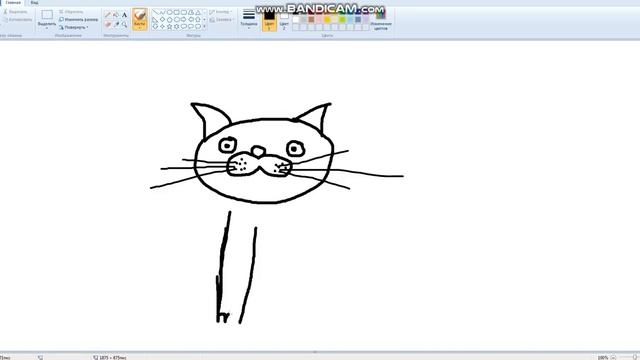Viewport: 640px width, 360px height.
Task: Select the Eraser tool
Action: (108, 24)
